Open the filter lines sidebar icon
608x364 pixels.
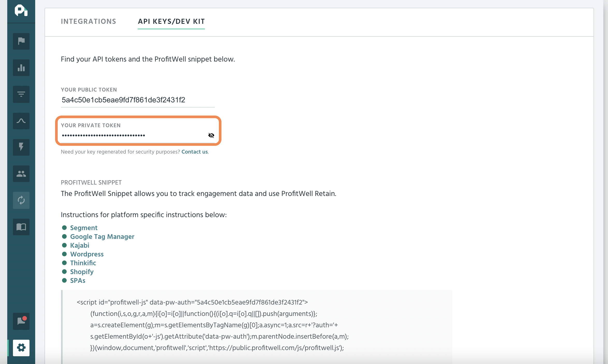click(x=21, y=94)
